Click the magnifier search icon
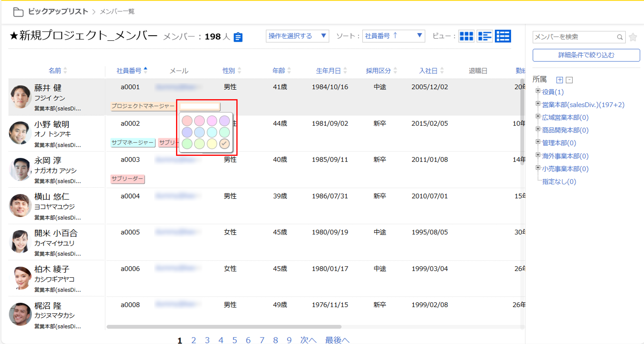The height and width of the screenshot is (344, 644). [620, 37]
